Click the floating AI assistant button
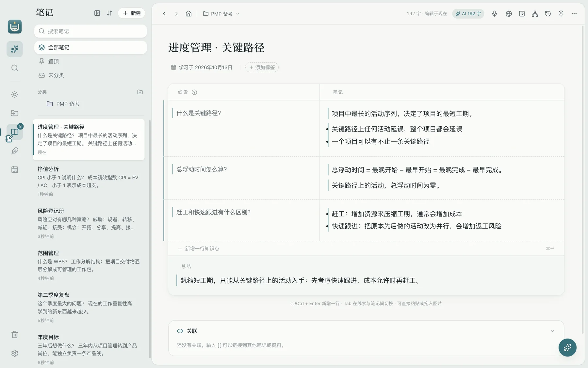This screenshot has width=588, height=368. (567, 347)
